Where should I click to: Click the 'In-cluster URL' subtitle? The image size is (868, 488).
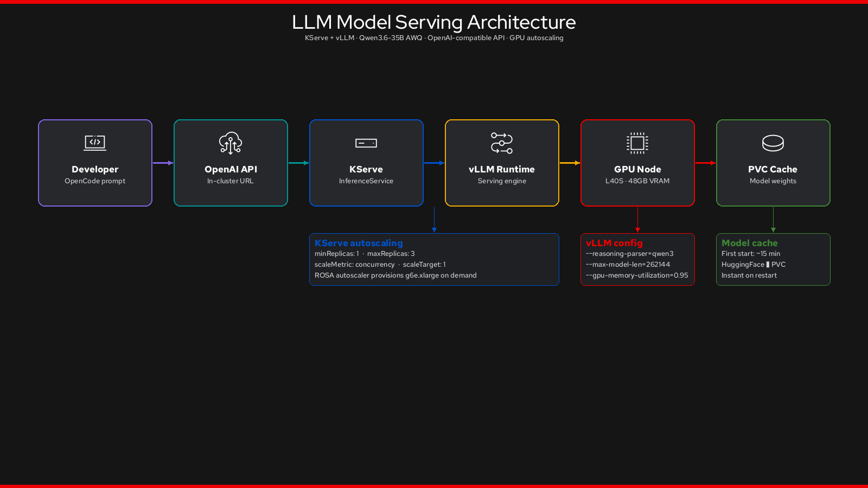231,181
